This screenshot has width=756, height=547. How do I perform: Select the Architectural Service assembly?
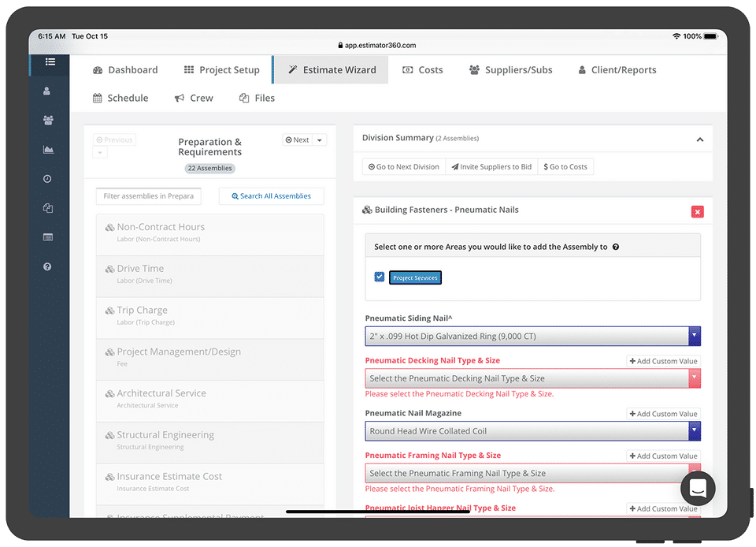tap(209, 401)
